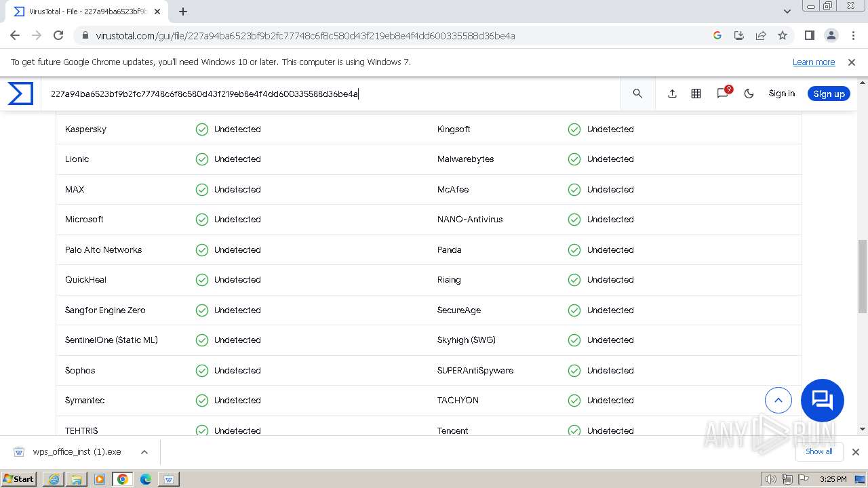868x488 pixels.
Task: Open the tab search dropdown arrow
Action: pos(787,12)
